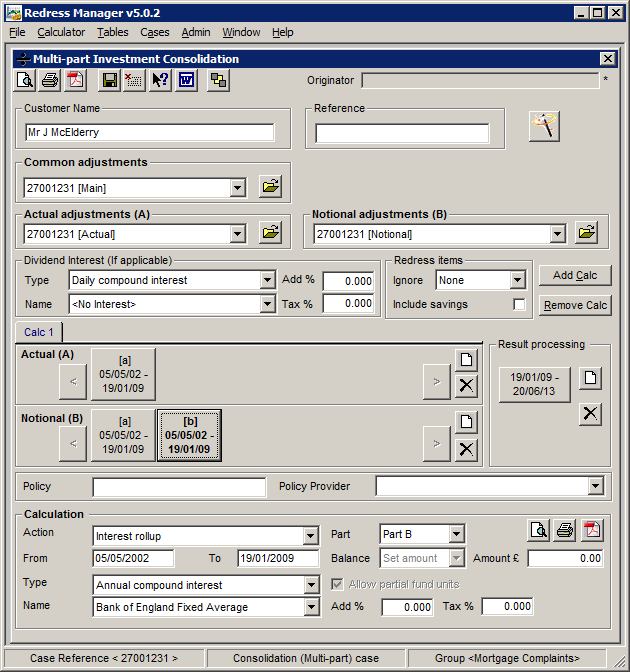Image resolution: width=630 pixels, height=672 pixels.
Task: Open the Cases menu
Action: [x=155, y=32]
